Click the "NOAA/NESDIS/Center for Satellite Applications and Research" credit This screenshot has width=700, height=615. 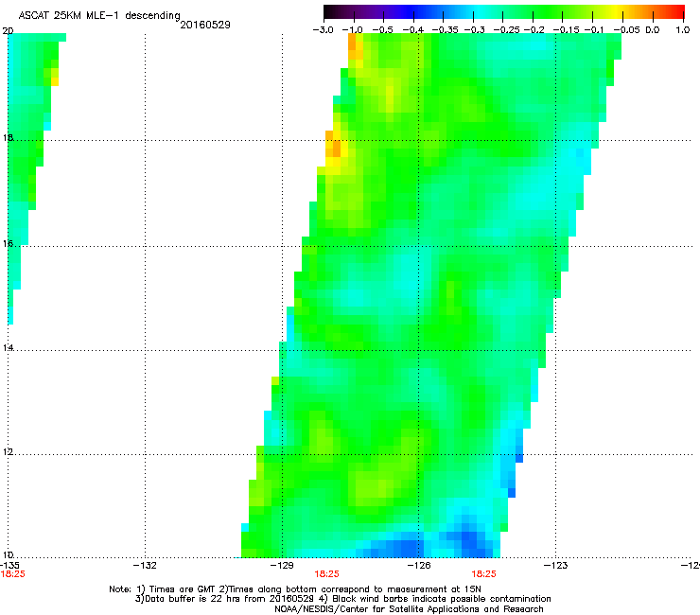[409, 609]
